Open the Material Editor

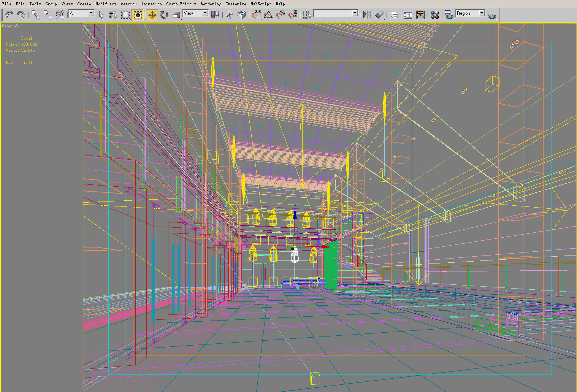click(435, 15)
